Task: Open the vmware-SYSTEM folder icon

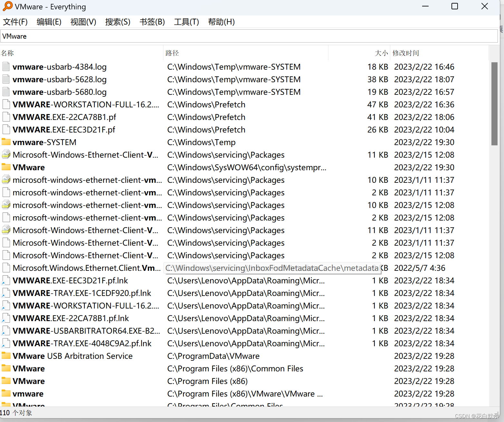Action: (x=6, y=142)
